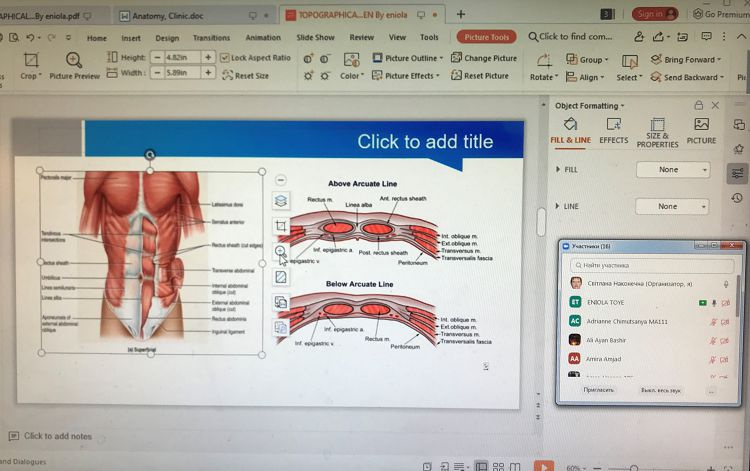Viewport: 750px width, 471px height.
Task: Close the Object Formatting panel
Action: click(715, 105)
